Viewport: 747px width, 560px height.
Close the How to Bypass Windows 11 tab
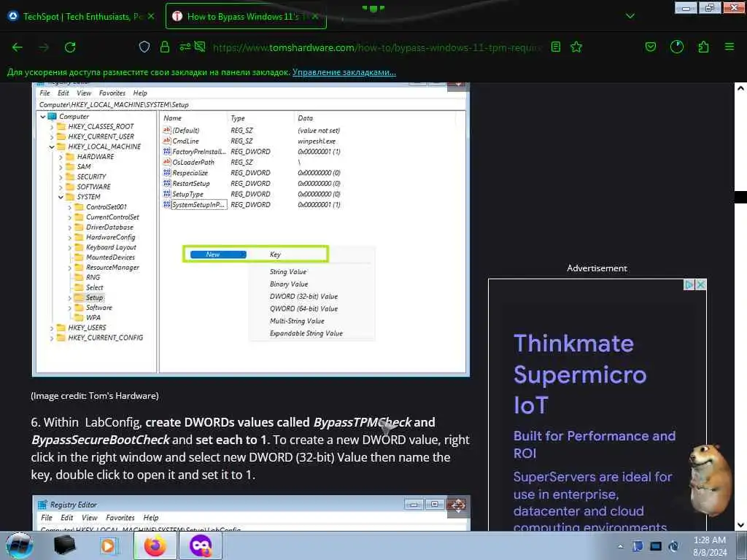click(315, 16)
